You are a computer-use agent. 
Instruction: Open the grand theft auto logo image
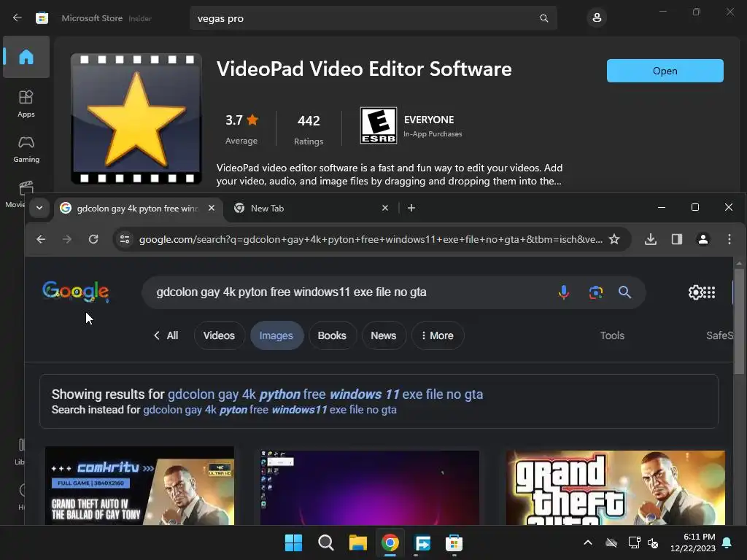616,488
